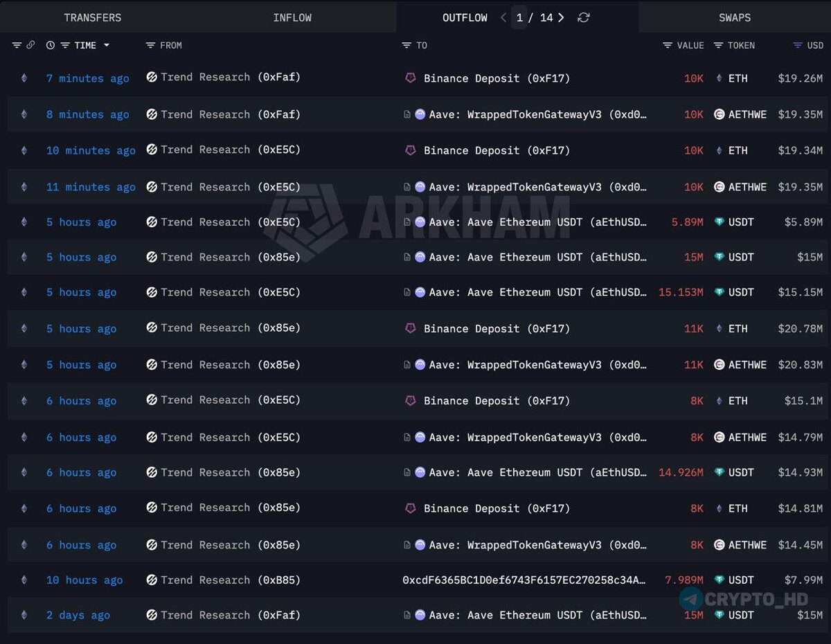Click contract document icon in 11 minutes row
This screenshot has height=644, width=831.
point(407,187)
